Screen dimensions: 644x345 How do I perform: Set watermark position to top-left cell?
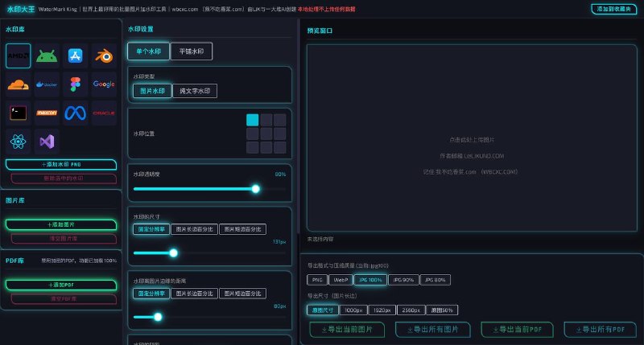pyautogui.click(x=253, y=120)
